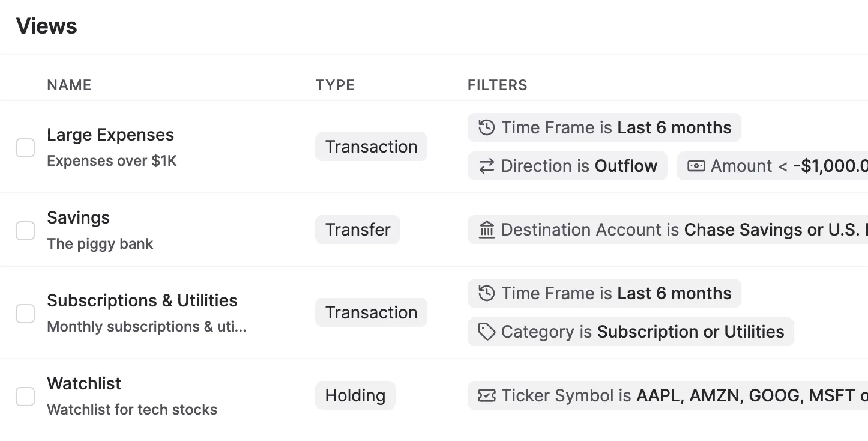Click the Direction is Outflow filter chip
This screenshot has height=441, width=868.
[567, 166]
